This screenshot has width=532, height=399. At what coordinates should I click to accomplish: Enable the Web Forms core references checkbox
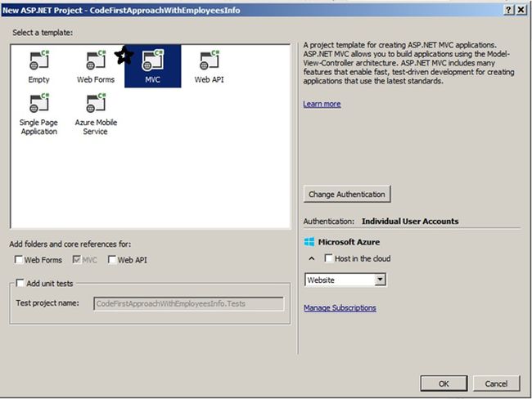pyautogui.click(x=19, y=260)
